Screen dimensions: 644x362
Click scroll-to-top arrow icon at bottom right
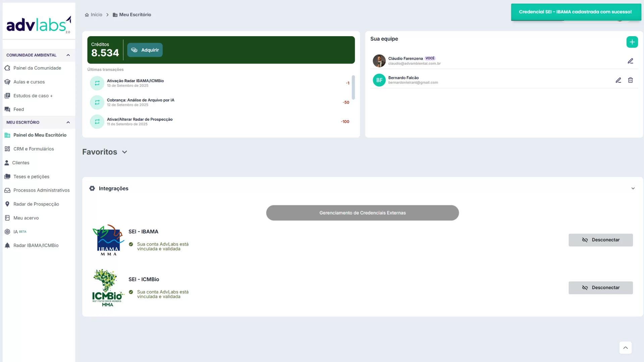[x=625, y=348]
